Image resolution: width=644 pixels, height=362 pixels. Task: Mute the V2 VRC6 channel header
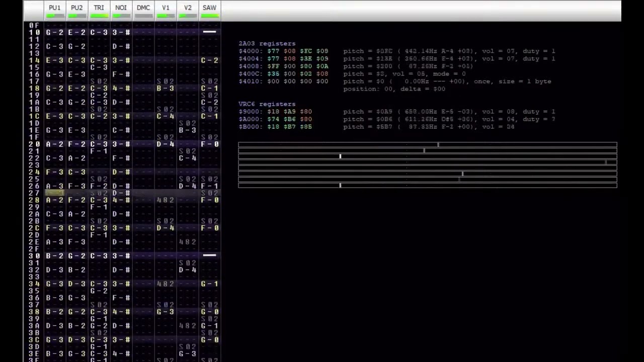tap(188, 10)
